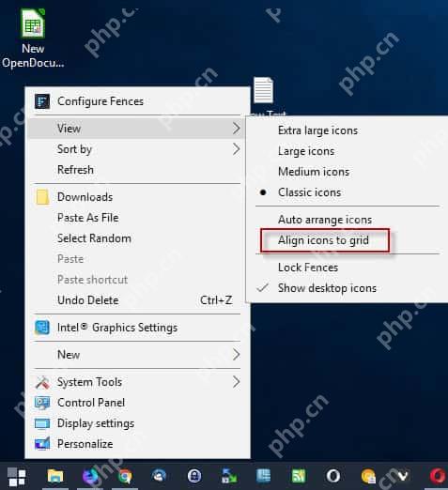Toggle Auto arrange icons

[x=348, y=220]
